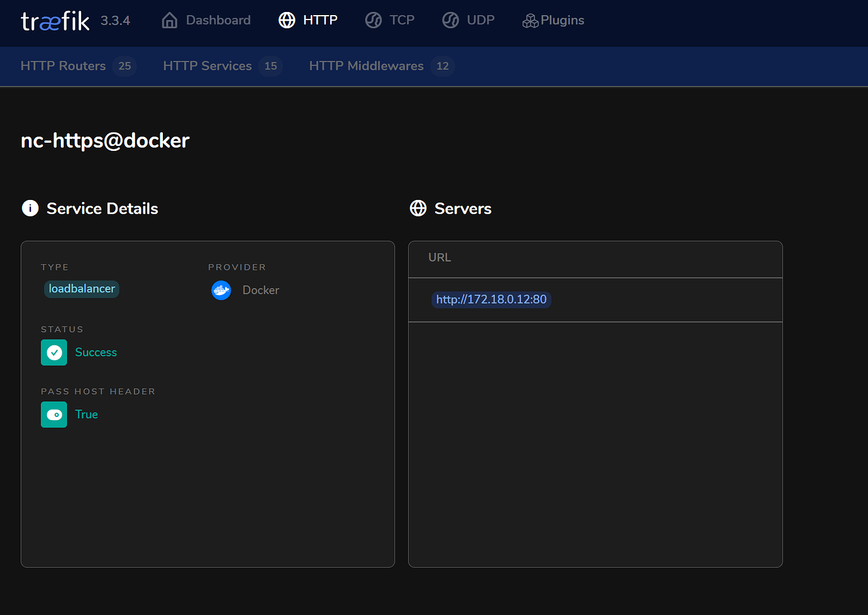Click the Docker whale provider icon
The width and height of the screenshot is (868, 615).
pos(221,290)
